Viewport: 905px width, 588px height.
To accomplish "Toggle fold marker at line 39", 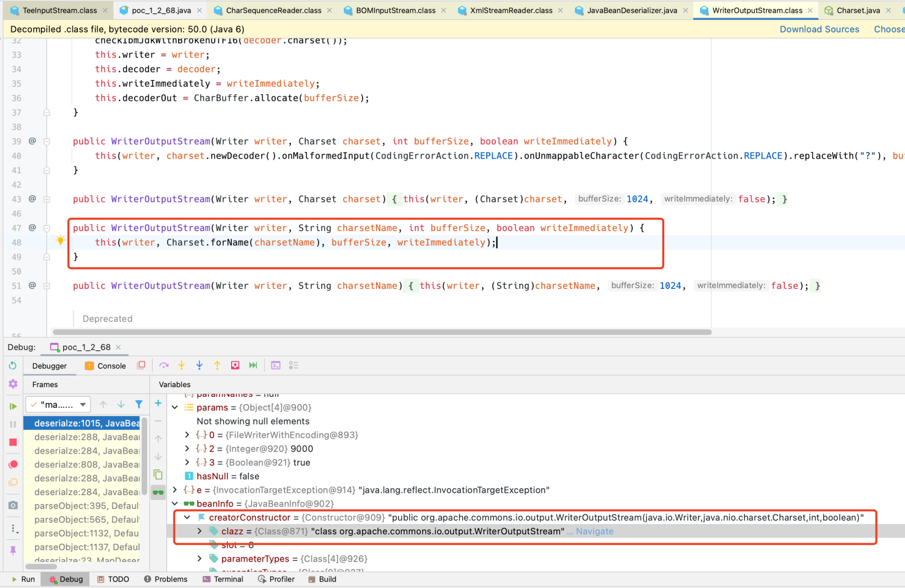I will pos(46,141).
